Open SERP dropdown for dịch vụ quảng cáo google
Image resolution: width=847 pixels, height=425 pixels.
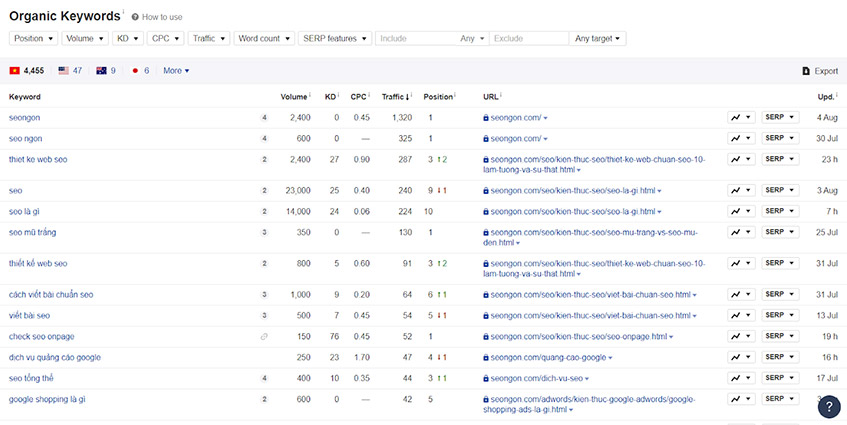pos(780,357)
